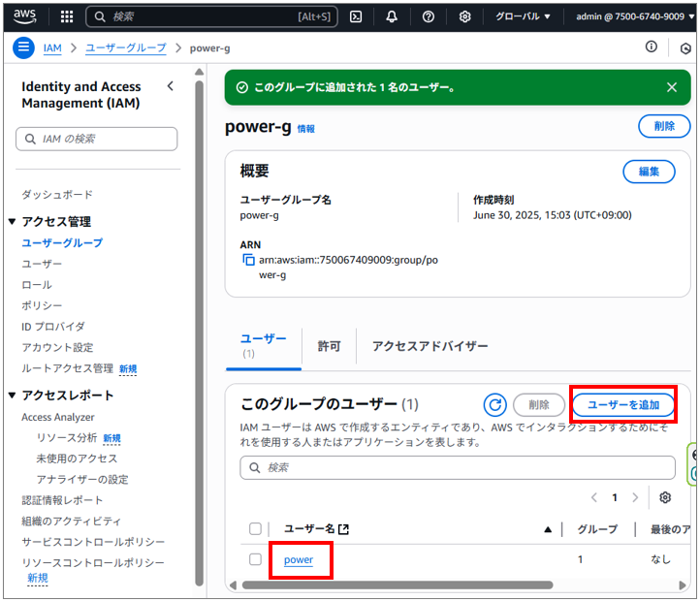Open CloudShell terminal icon in top bar
The image size is (700, 601).
pos(356,16)
